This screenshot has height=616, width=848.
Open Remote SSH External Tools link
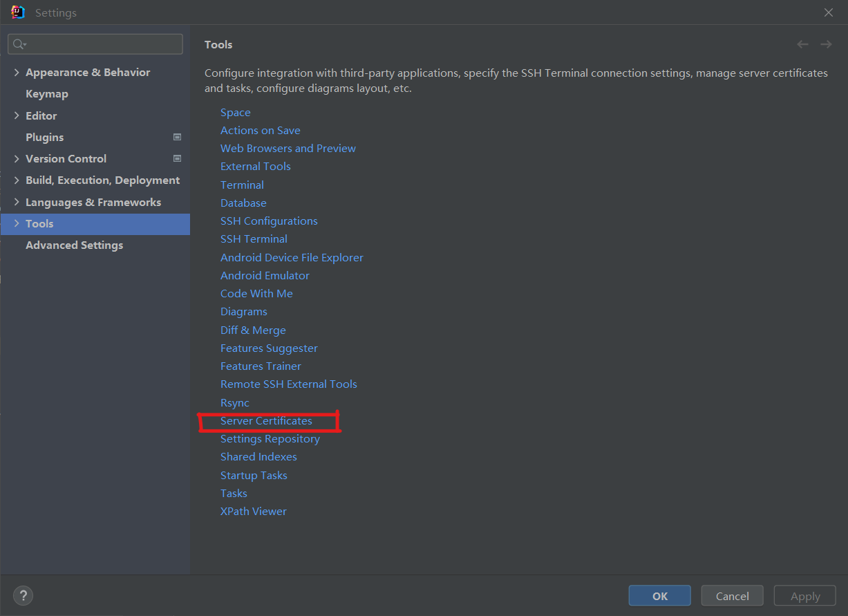289,384
